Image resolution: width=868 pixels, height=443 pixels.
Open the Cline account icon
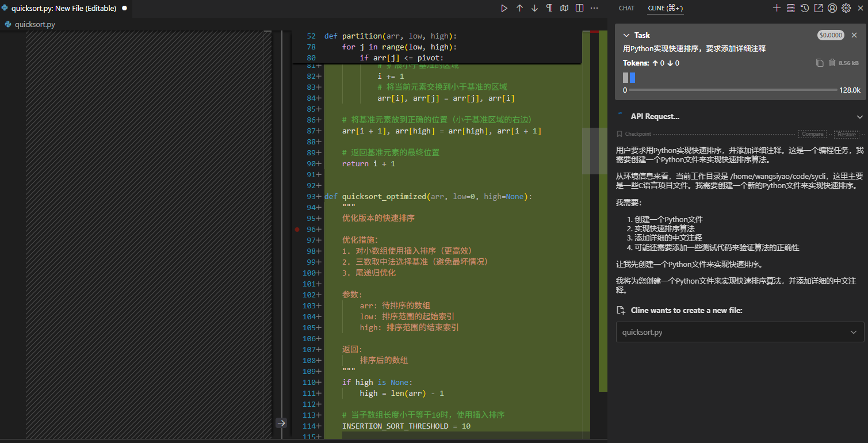[x=832, y=8]
